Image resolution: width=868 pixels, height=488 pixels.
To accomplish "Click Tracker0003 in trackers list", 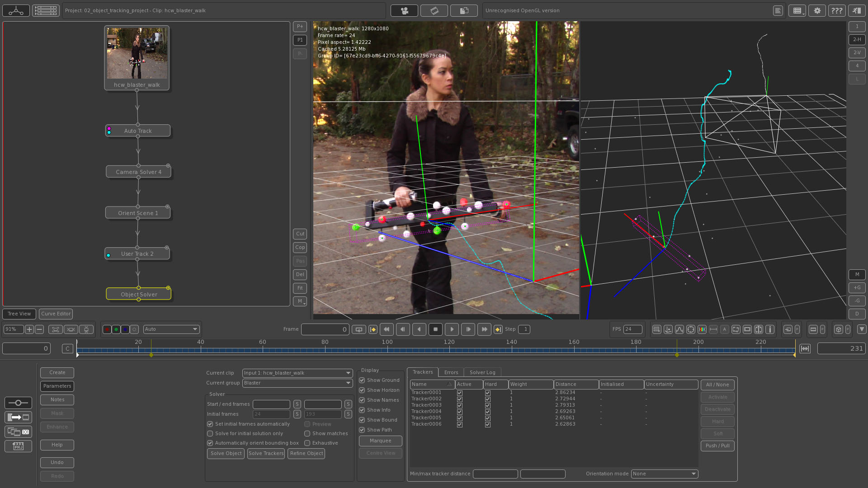I will point(426,404).
